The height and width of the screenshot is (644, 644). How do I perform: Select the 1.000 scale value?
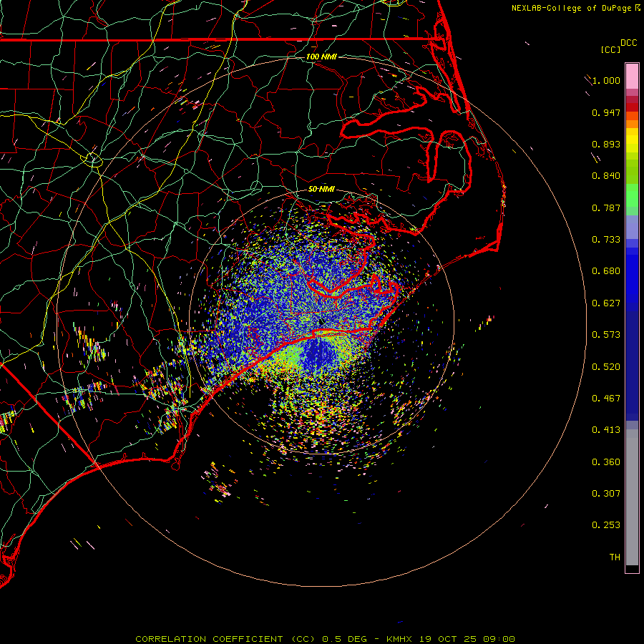tap(606, 80)
